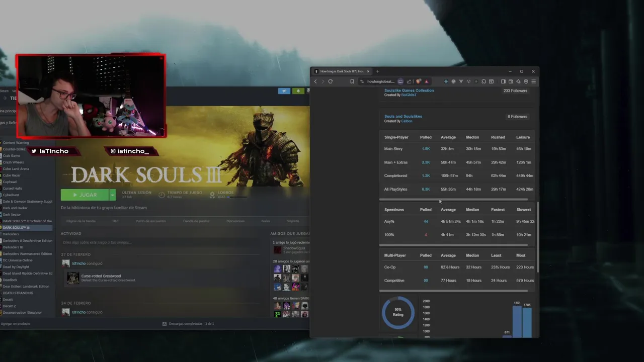This screenshot has width=644, height=362.
Task: Click Co-Op polled count 88
Action: tap(426, 267)
